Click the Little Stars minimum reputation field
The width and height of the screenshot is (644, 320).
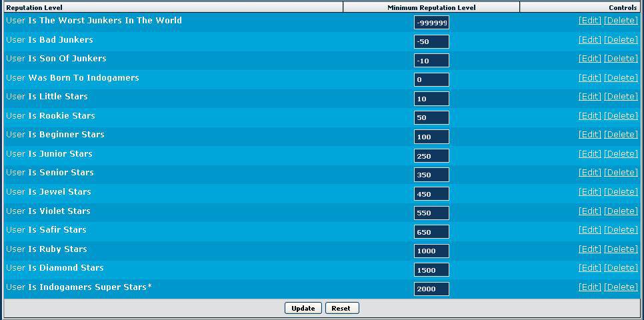[x=431, y=99]
